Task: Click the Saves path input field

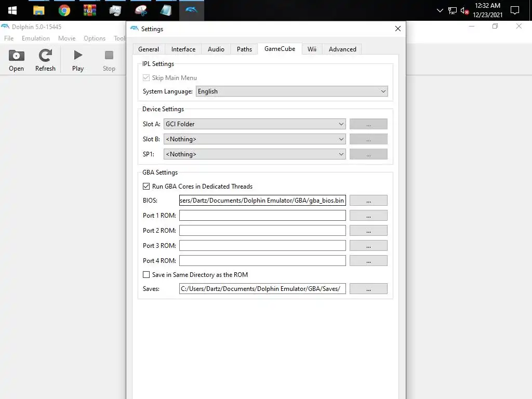Action: (x=262, y=289)
